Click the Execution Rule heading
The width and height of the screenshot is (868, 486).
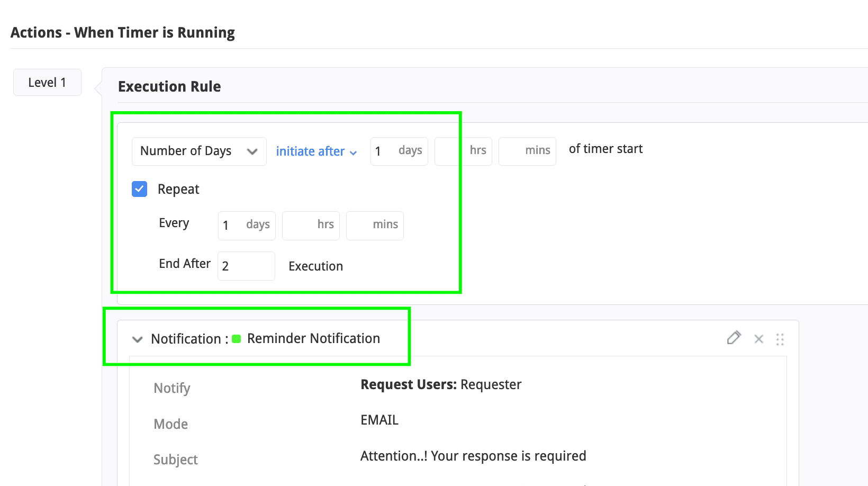pyautogui.click(x=169, y=86)
